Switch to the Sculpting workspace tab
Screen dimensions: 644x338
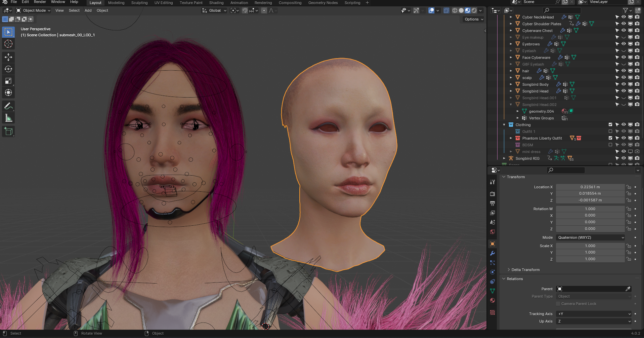(x=139, y=3)
